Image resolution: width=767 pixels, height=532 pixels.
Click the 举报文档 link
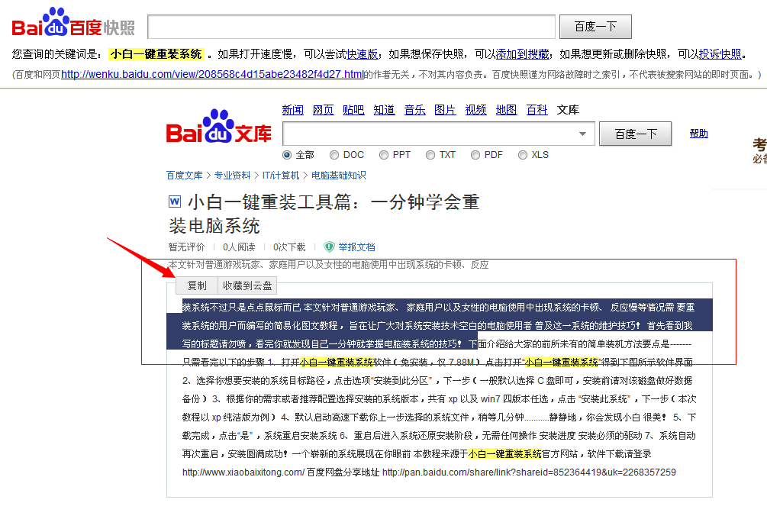[x=356, y=247]
